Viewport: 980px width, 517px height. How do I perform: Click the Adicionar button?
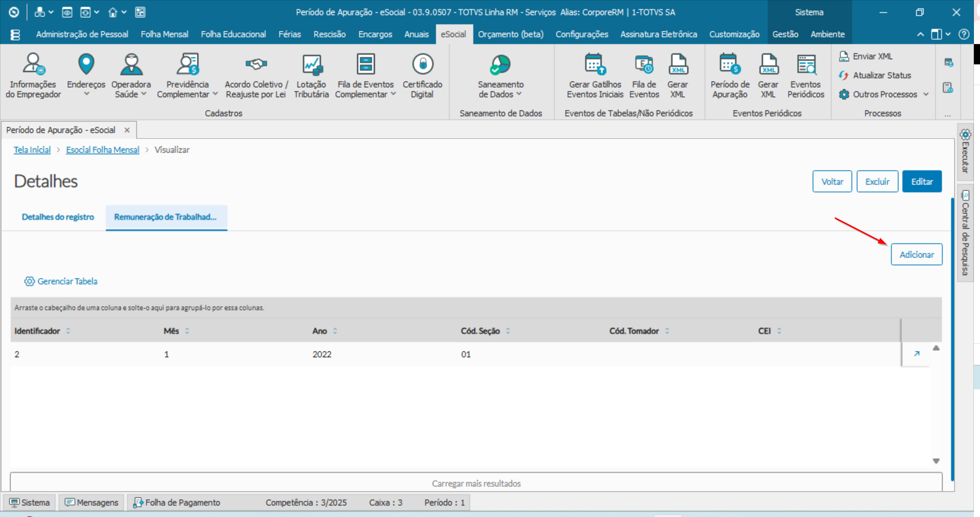916,254
